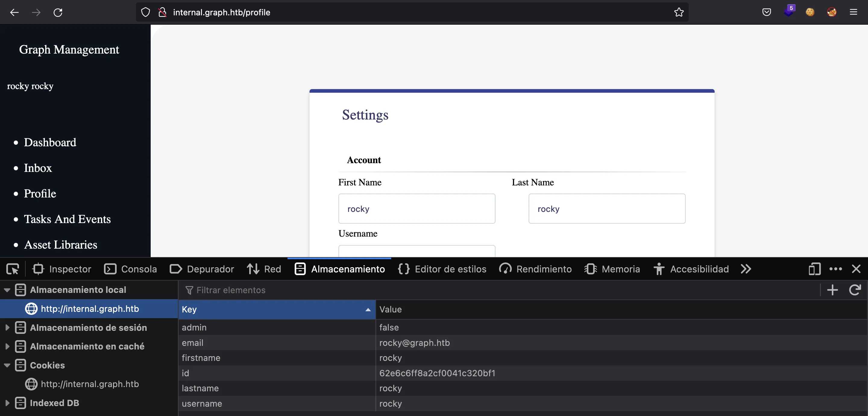
Task: Select the Profile menu item
Action: click(40, 193)
